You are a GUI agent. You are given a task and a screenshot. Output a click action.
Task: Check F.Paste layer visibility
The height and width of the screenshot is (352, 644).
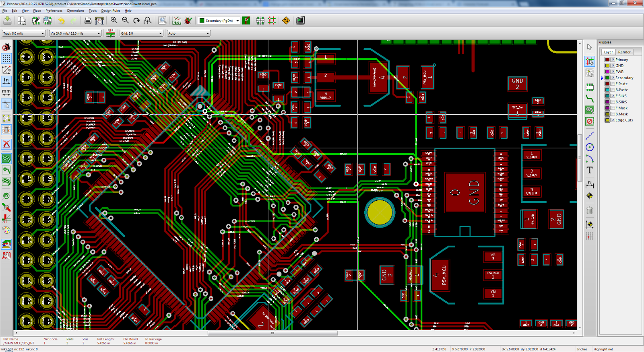coord(613,84)
